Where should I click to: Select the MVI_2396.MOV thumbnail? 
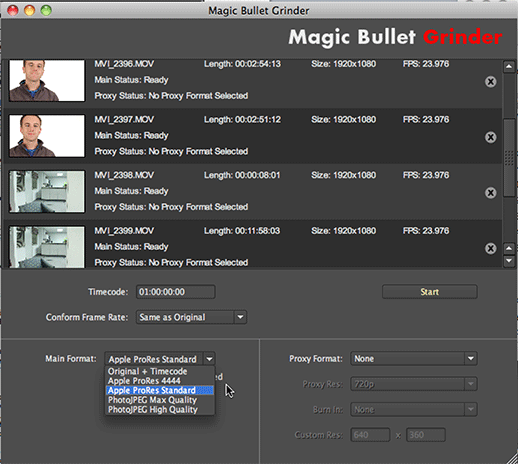[47, 81]
